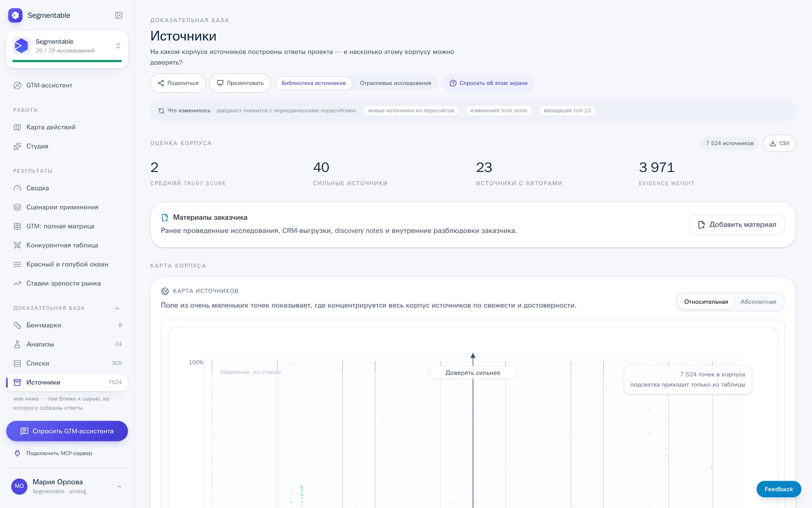Click Добавить материал button
Viewport: 812px width, 508px height.
pyautogui.click(x=736, y=225)
